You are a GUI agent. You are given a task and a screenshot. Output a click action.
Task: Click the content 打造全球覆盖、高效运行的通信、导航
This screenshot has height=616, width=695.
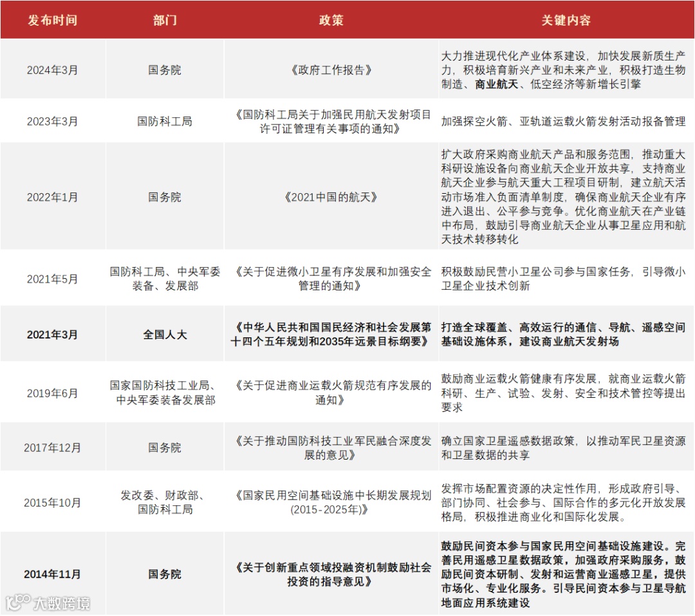563,334
